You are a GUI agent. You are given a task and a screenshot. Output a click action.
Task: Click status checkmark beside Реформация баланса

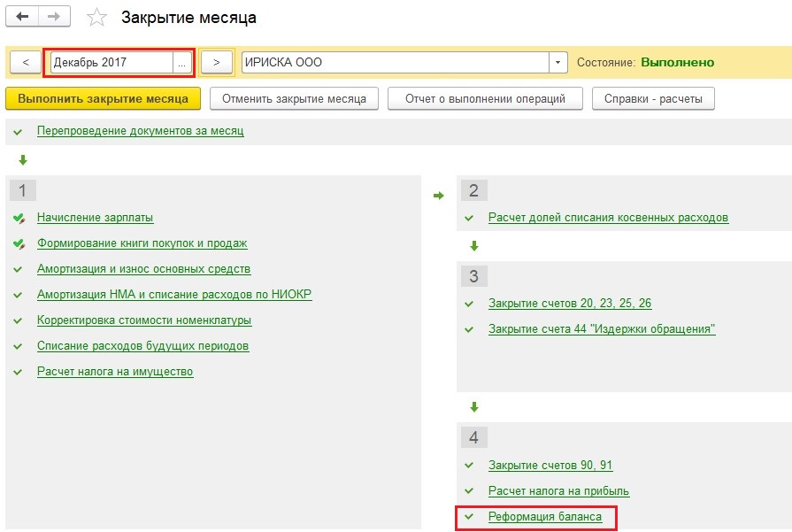pos(469,517)
